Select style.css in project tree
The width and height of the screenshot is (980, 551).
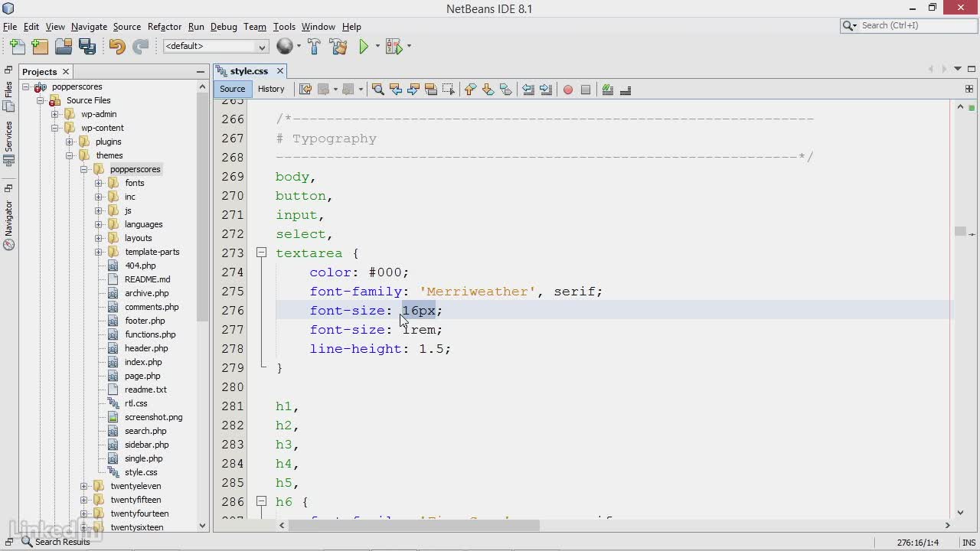[141, 472]
